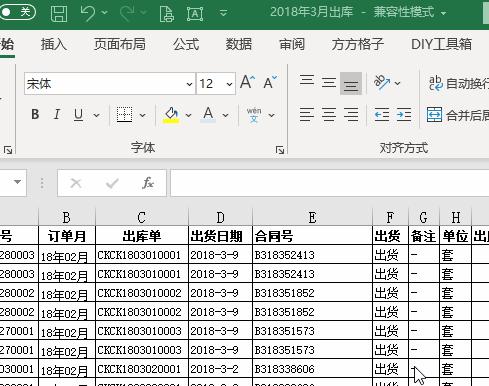Align cell content to the middle vertically
This screenshot has width=489, height=386.
[x=329, y=83]
